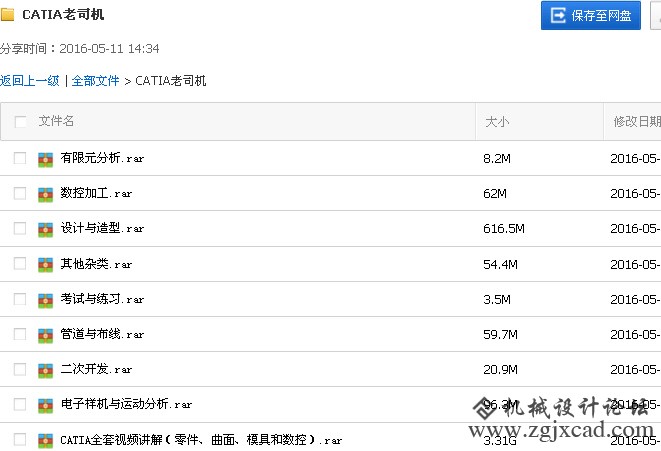661x451 pixels.
Task: Click the 8.2M size value
Action: 497,158
